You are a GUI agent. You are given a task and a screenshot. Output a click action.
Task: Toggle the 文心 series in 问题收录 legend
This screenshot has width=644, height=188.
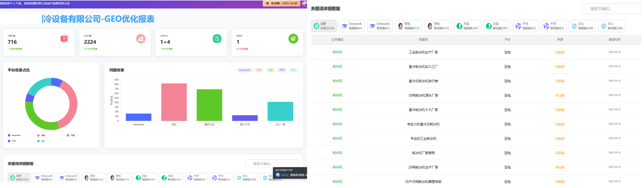click(293, 70)
